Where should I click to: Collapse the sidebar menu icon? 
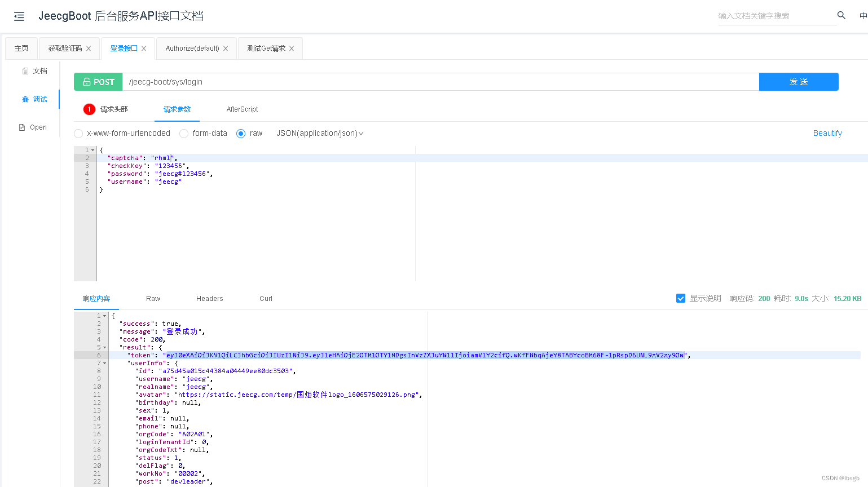point(19,16)
